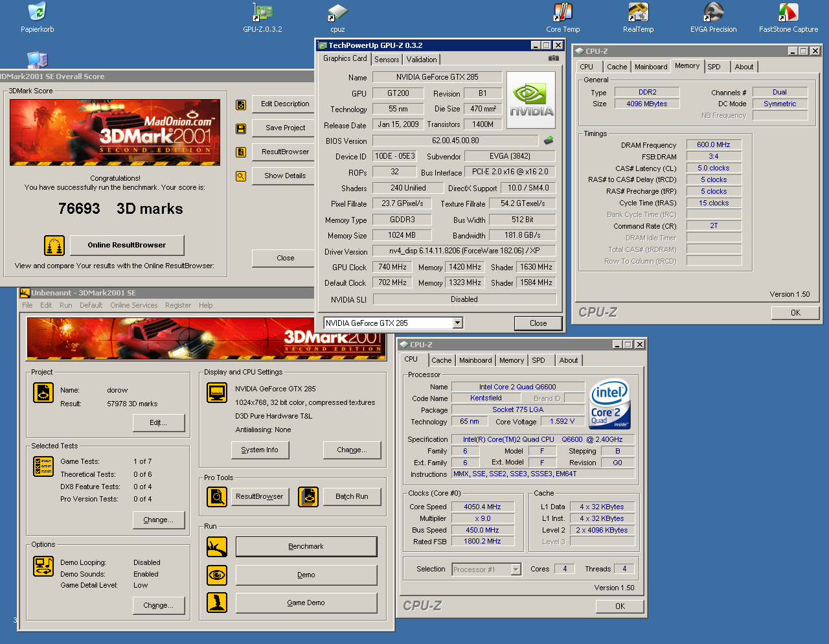
Task: Open the Processor #1 selection dropdown
Action: (x=516, y=569)
